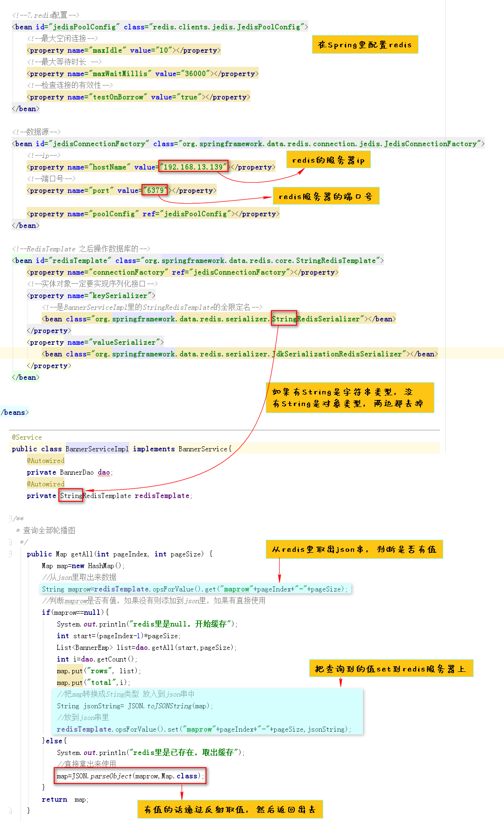Click the @Autowired above BannerDao dao
Screen dimensions: 504x834
click(x=46, y=461)
